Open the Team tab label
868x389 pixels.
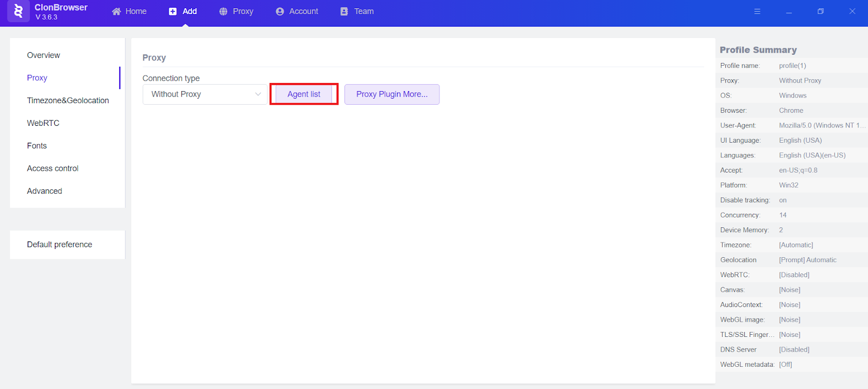(364, 11)
